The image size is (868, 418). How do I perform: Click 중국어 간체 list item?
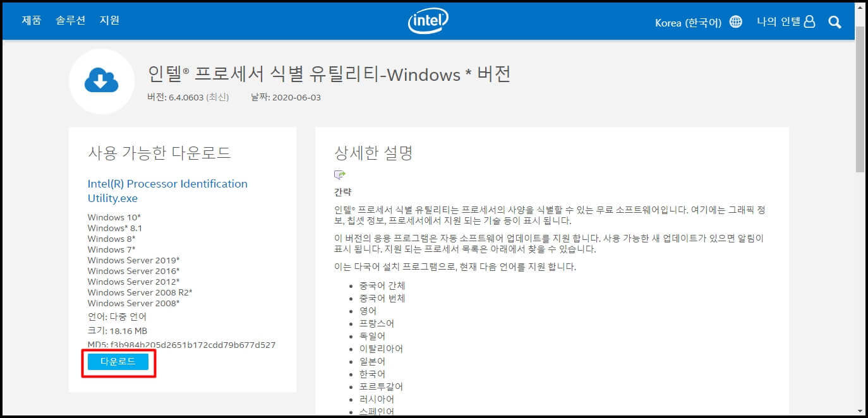[x=382, y=285]
